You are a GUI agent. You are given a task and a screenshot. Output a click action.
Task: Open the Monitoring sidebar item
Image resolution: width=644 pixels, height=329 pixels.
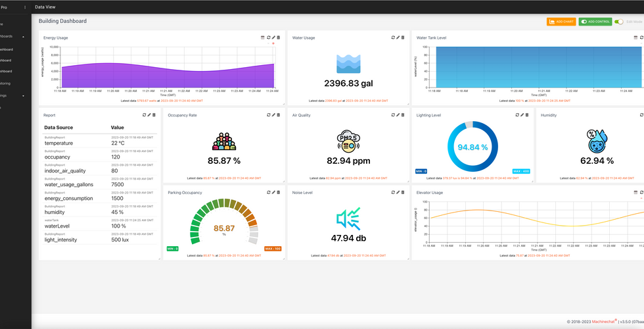click(x=5, y=84)
